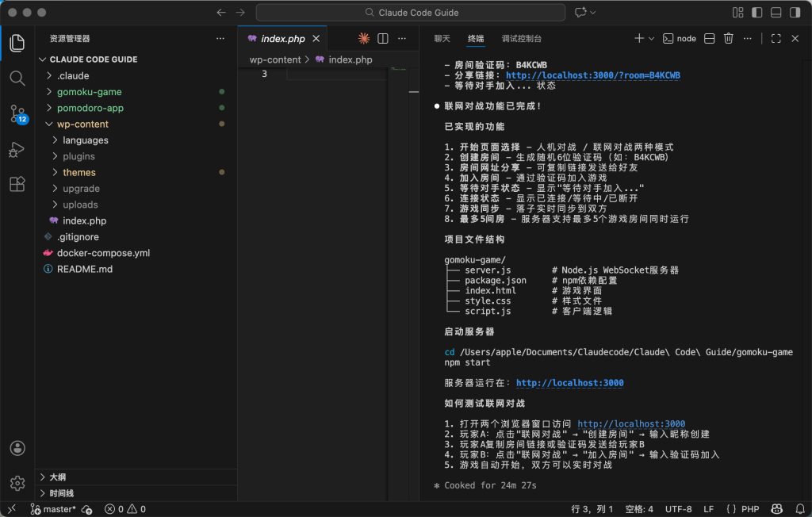812x517 pixels.
Task: Click the master branch in status bar
Action: (59, 509)
